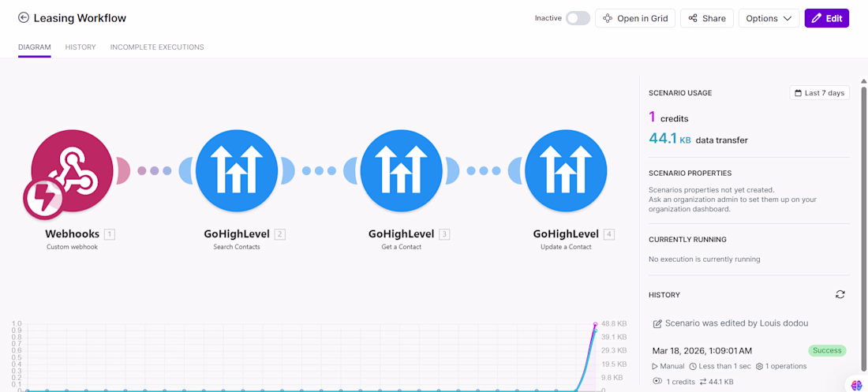Select the Webhooks module icon
This screenshot has width=868, height=392.
[72, 170]
